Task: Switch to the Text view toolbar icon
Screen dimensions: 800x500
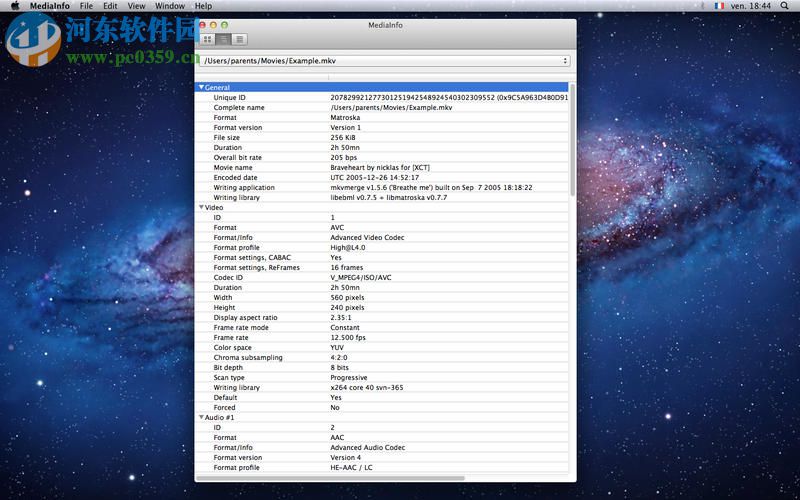Action: pyautogui.click(x=239, y=39)
